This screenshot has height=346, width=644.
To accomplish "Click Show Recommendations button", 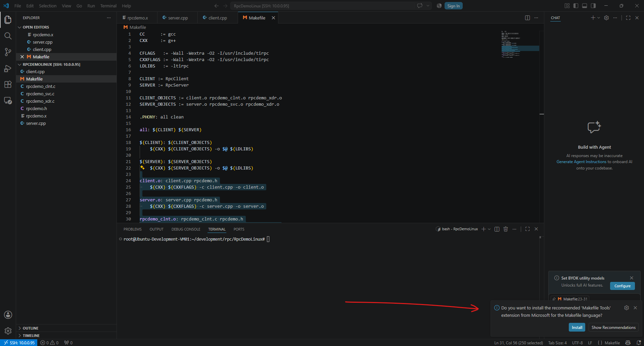I will coord(613,327).
